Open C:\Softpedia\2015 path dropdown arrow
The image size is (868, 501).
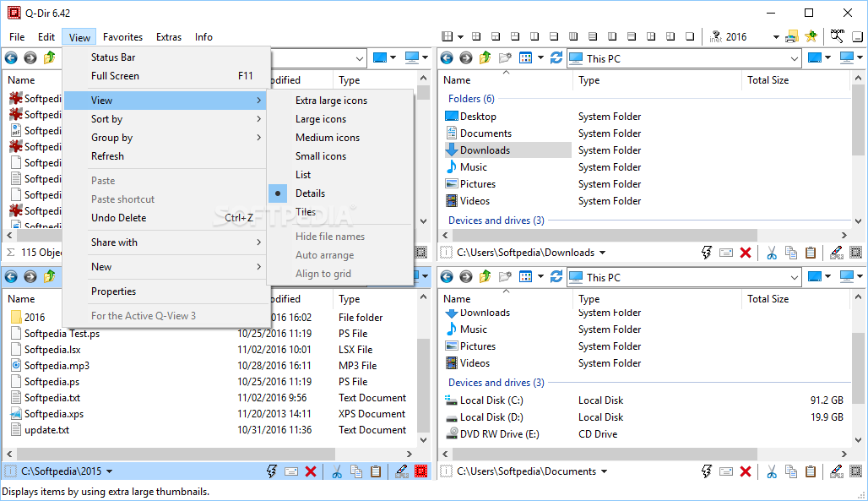109,471
